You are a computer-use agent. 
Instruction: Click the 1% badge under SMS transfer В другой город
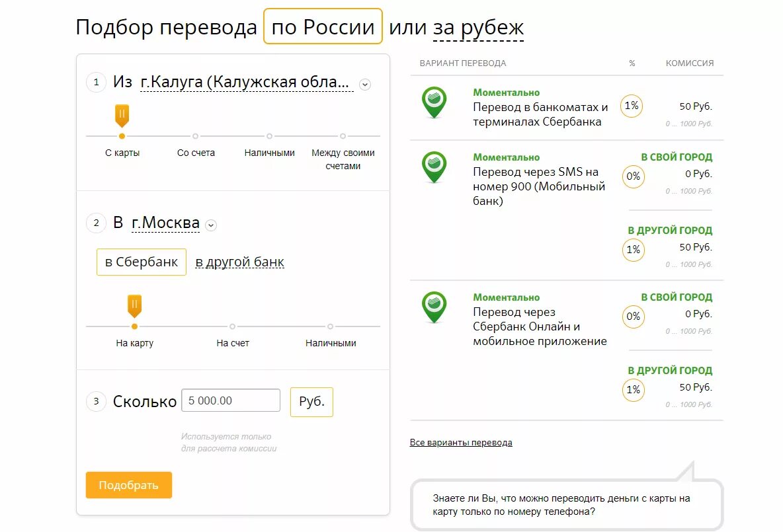(633, 250)
